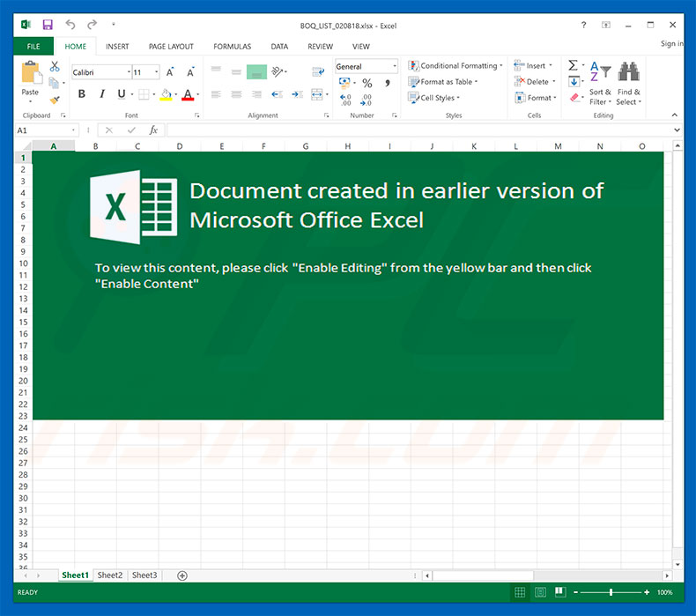Increase indent in Alignment group
The image size is (696, 616).
click(x=297, y=94)
